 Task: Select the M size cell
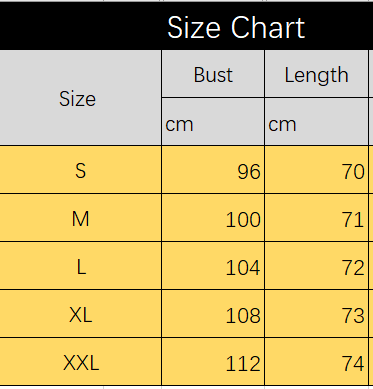click(81, 218)
